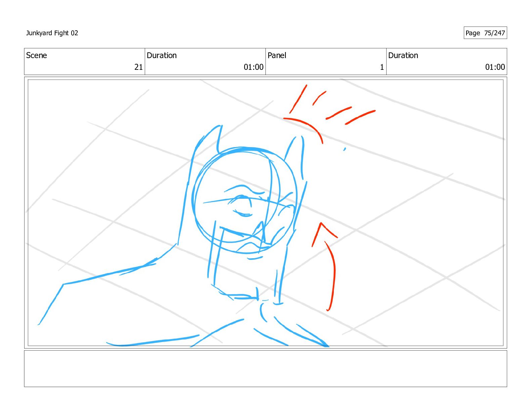This screenshot has height=411, width=532.
Task: Click the 'Scene' header label
Action: click(x=37, y=55)
